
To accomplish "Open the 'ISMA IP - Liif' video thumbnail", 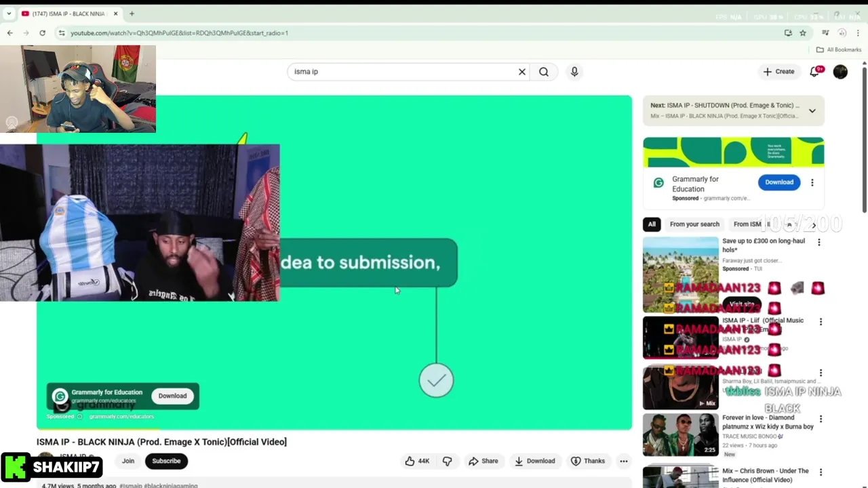I will (680, 338).
